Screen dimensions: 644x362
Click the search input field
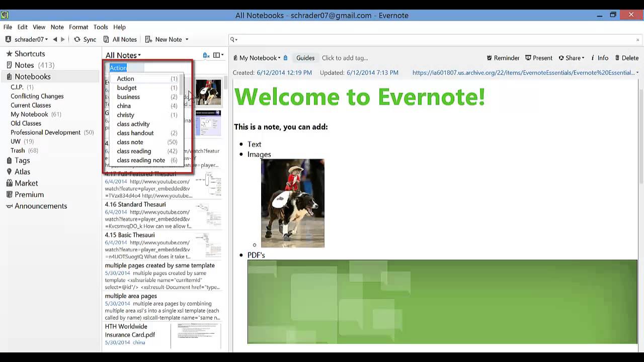click(435, 39)
